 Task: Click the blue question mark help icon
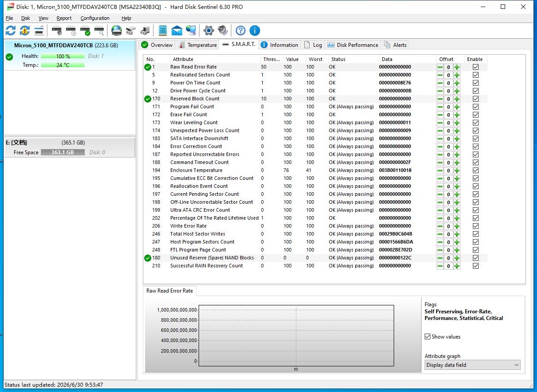pos(240,30)
